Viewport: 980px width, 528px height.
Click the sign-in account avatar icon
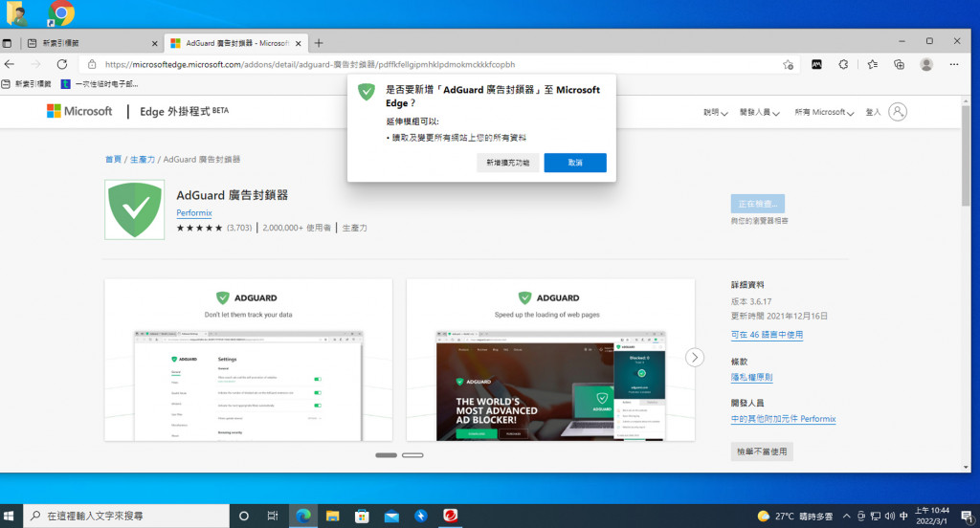coord(898,112)
